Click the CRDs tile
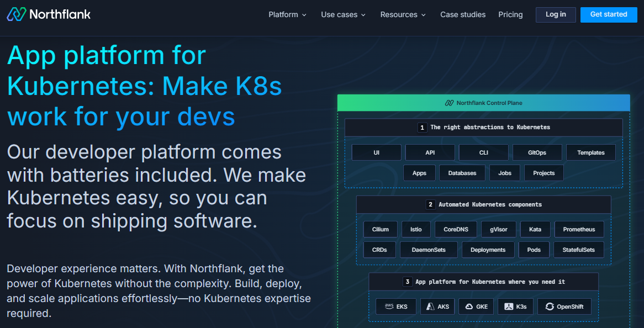The height and width of the screenshot is (328, 644). coord(379,250)
